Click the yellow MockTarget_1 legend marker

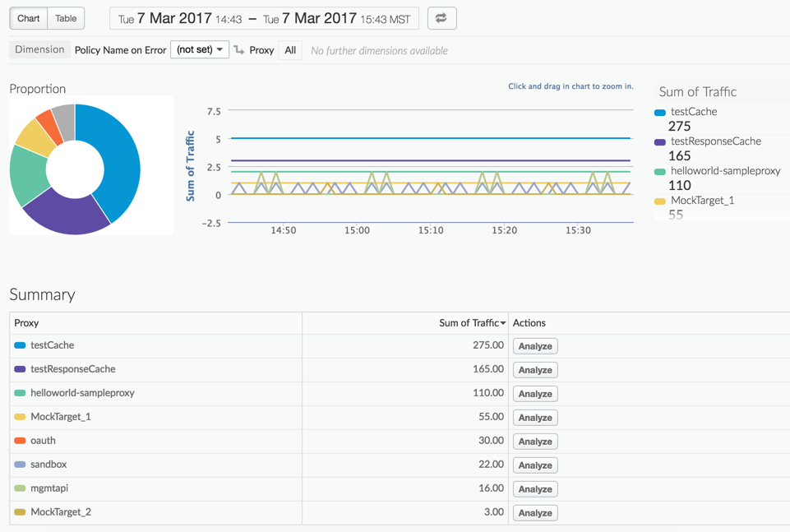658,200
